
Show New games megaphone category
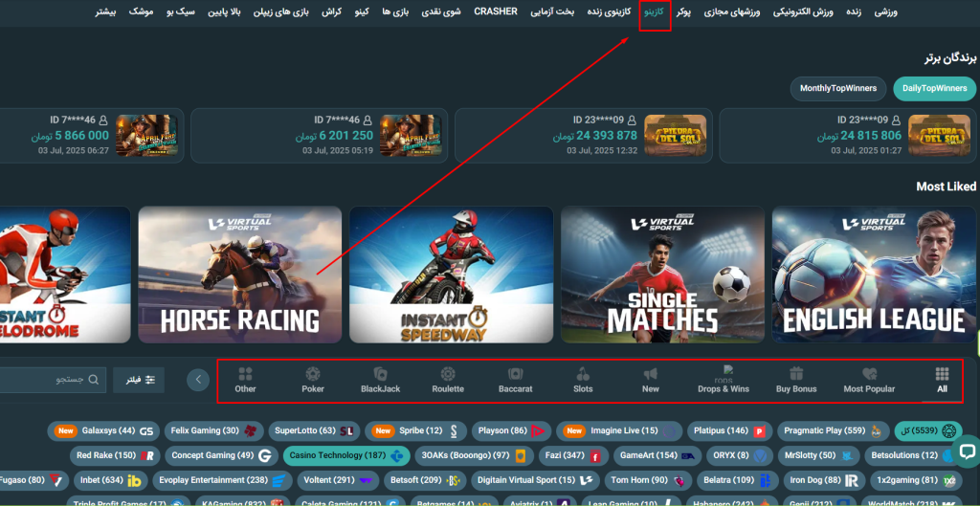click(x=651, y=381)
